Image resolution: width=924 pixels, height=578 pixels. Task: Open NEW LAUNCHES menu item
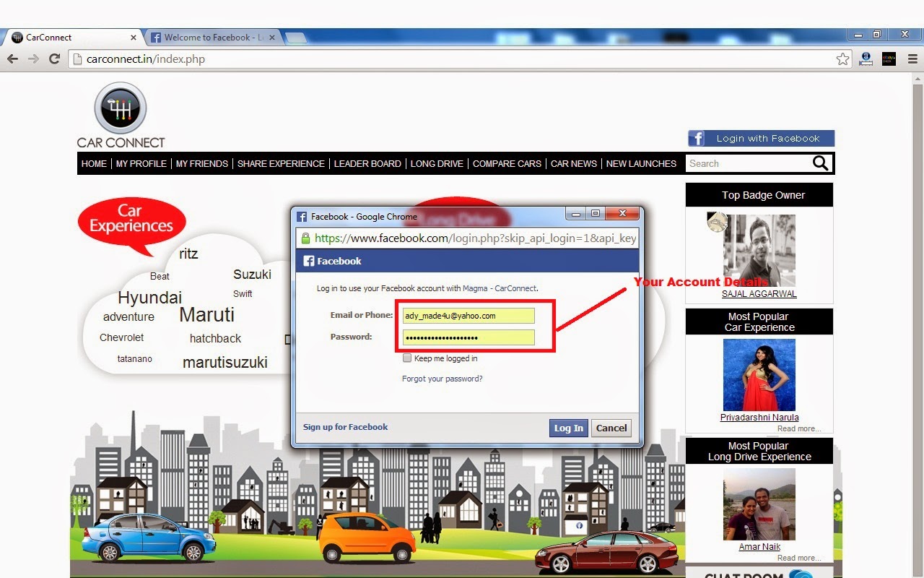coord(641,164)
